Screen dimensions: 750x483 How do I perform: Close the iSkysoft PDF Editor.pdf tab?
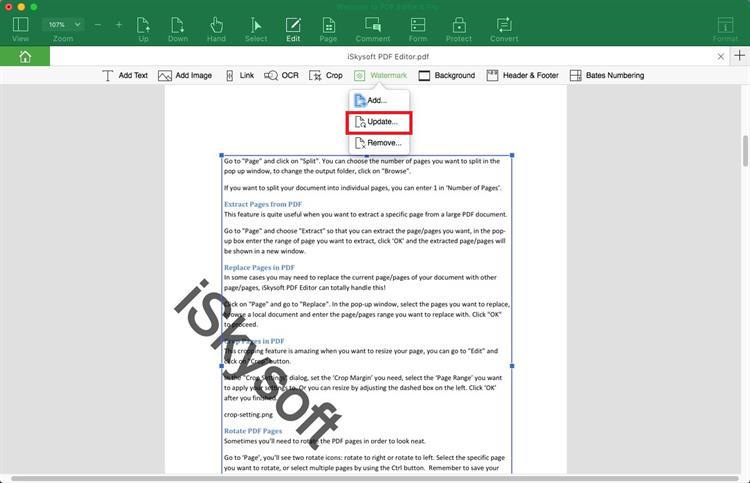pyautogui.click(x=720, y=56)
